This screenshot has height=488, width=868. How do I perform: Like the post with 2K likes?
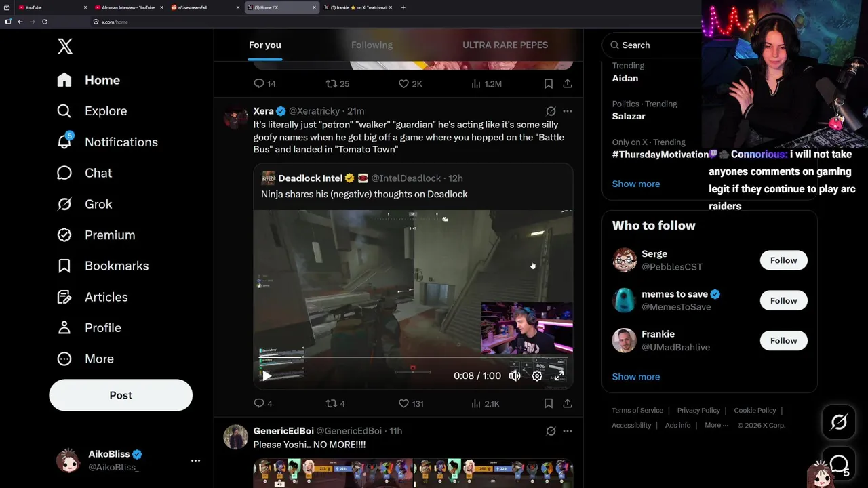410,84
